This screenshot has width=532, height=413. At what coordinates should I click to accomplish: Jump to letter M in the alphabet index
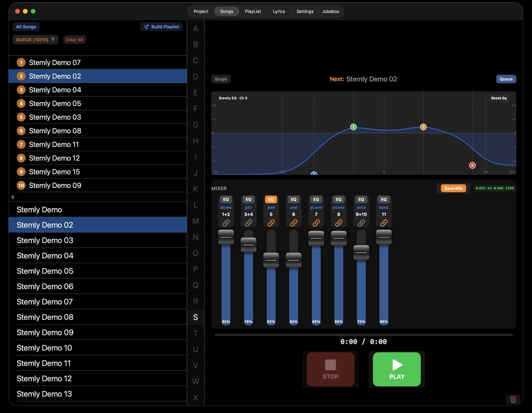[x=196, y=221]
